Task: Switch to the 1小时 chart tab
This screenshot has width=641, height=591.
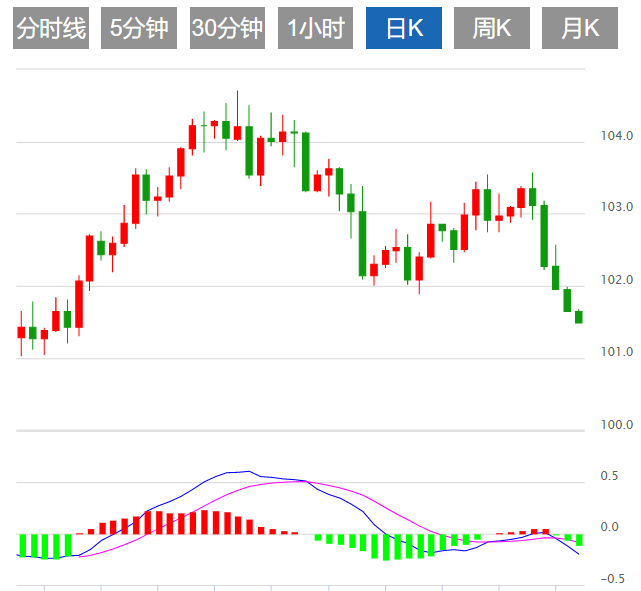Action: coord(316,28)
